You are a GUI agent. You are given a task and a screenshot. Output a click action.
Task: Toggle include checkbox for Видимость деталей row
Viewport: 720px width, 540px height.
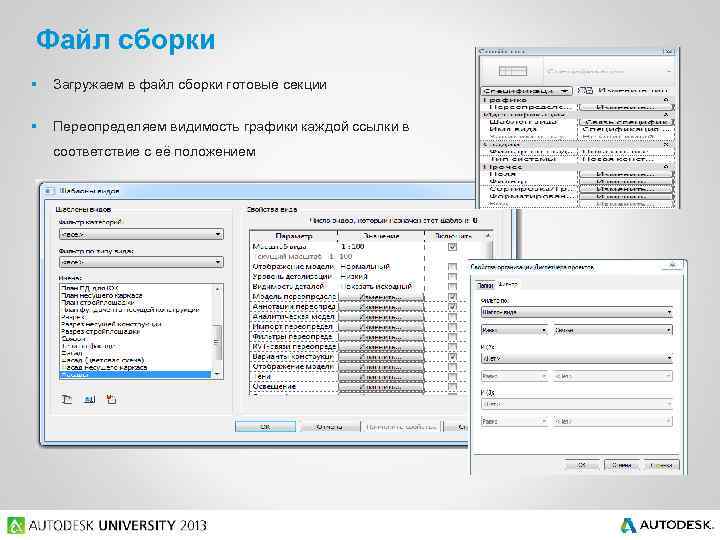[x=452, y=287]
